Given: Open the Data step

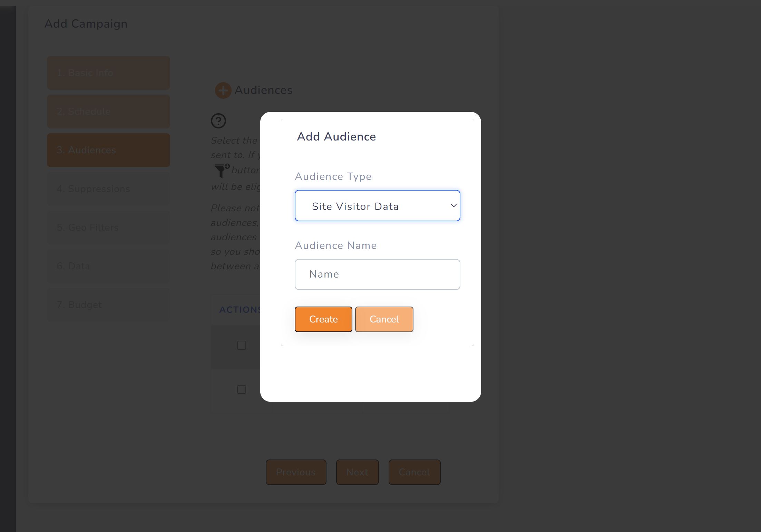Looking at the screenshot, I should click(108, 266).
